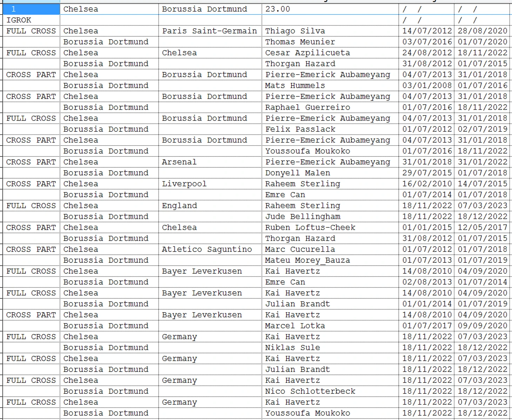Screen dimensions: 512x420
Task: Select the highlighted cell containing 1
Action: pos(31,9)
